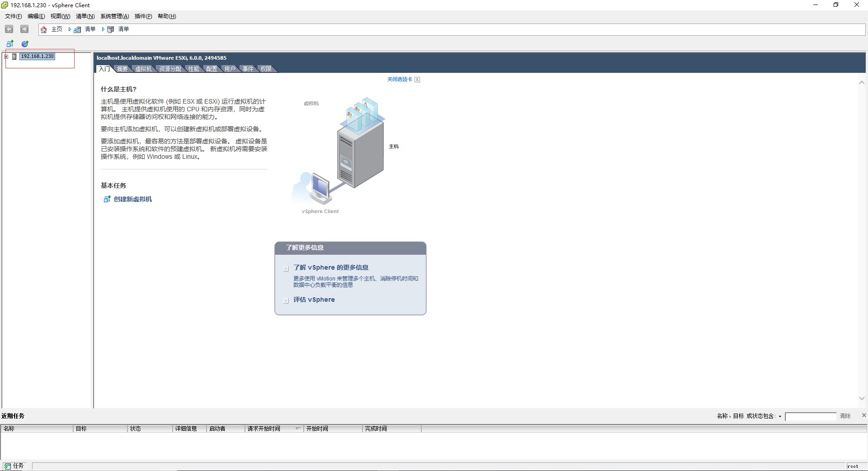Switch to the 事件 tab

click(x=248, y=69)
